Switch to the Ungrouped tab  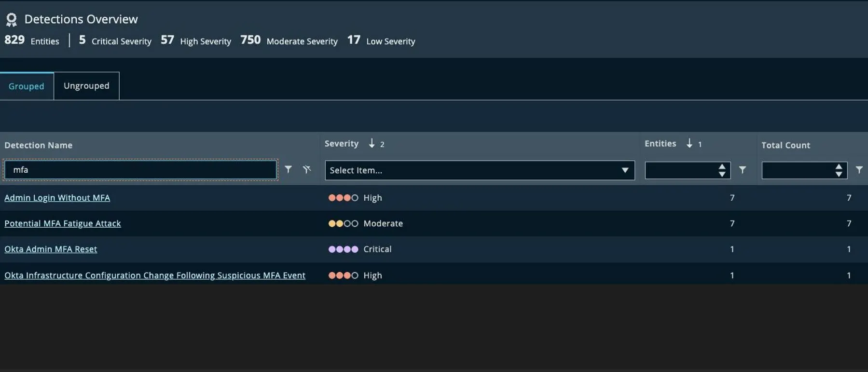click(86, 86)
